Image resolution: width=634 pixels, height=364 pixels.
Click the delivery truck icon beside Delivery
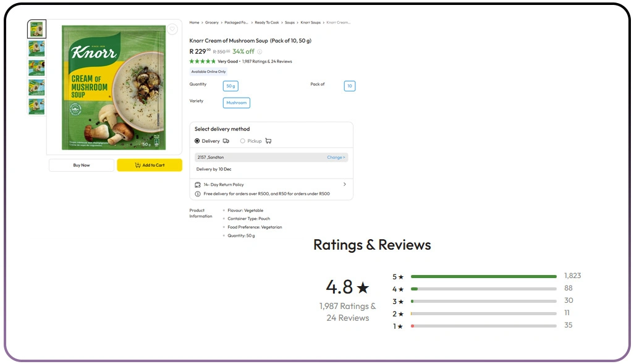click(226, 141)
